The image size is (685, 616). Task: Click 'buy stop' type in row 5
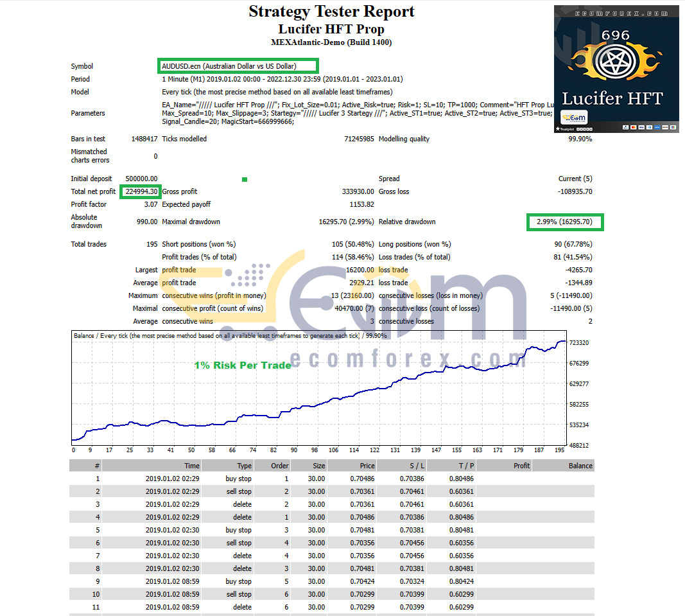(239, 530)
